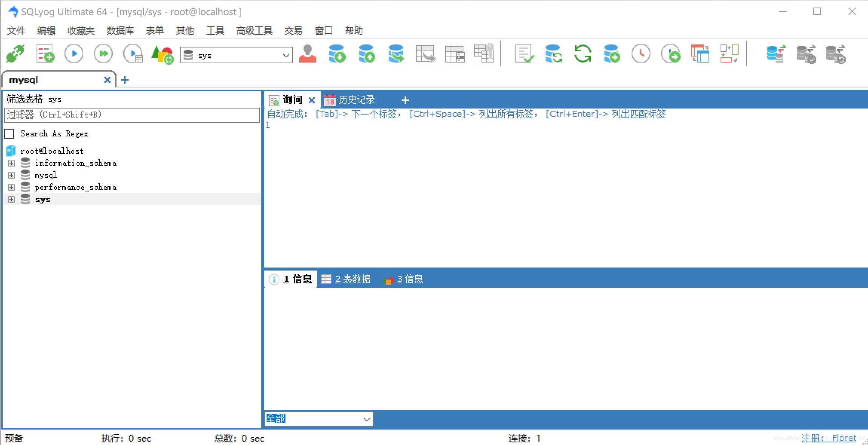Viewport: 868px width, 445px height.
Task: Expand the information_schema database node
Action: pos(11,163)
